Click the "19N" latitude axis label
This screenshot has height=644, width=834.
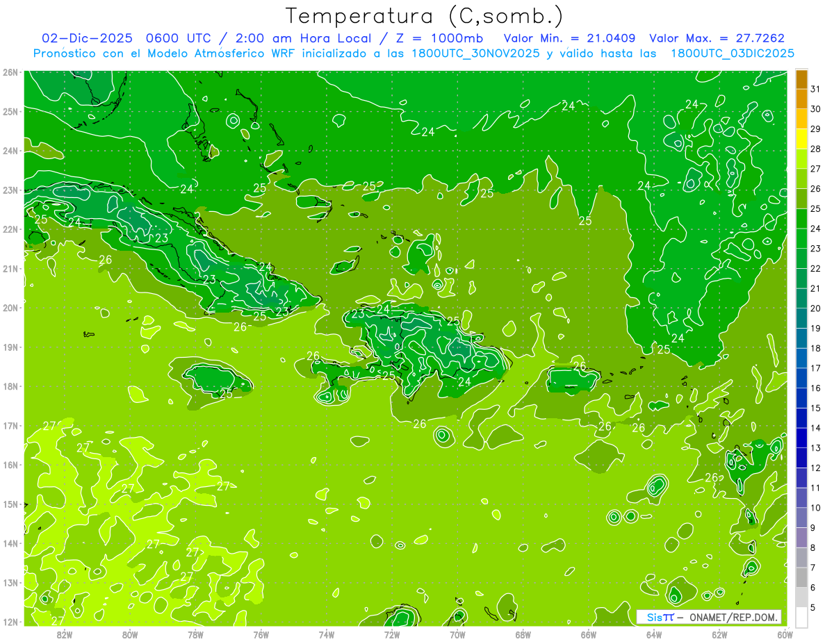[x=10, y=347]
